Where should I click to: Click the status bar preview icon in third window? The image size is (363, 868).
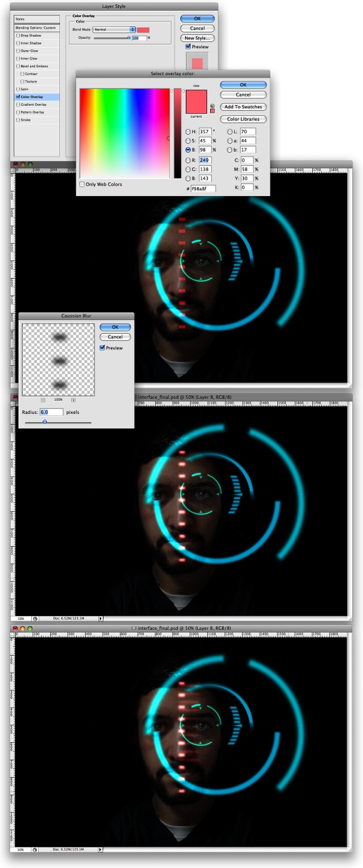coord(35,849)
